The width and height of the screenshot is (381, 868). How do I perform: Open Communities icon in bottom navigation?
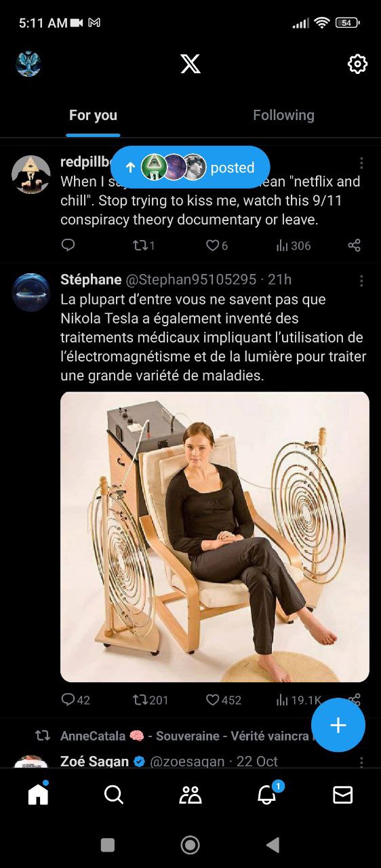(190, 794)
